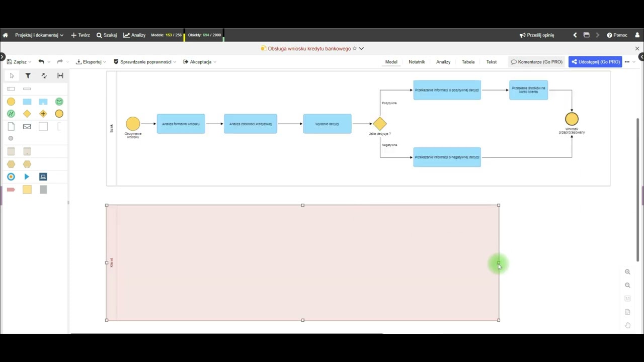
Task: Expand the right side panel arrow
Action: (x=641, y=57)
